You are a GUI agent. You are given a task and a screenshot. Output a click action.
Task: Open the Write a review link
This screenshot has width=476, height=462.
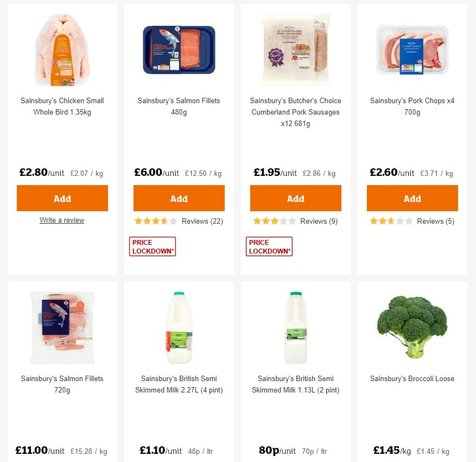62,220
